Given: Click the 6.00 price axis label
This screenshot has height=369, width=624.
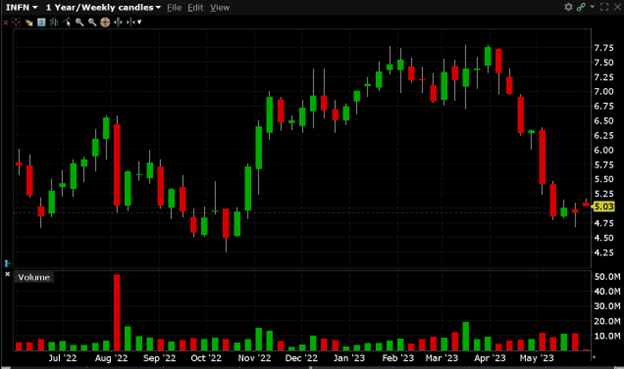Looking at the screenshot, I should coord(604,150).
